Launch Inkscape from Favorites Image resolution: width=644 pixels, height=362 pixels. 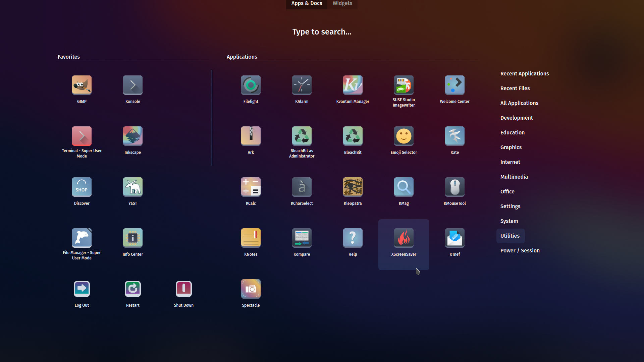tap(133, 136)
